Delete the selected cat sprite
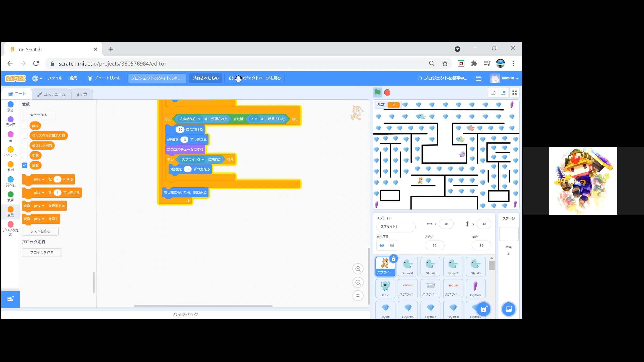Screen dimensions: 644x362 393,259
